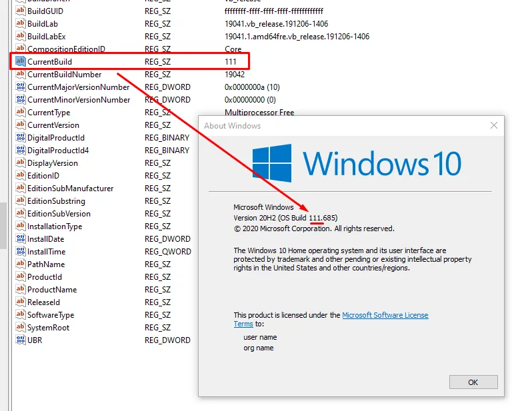
Task: Select the UBR DWORD icon
Action: coord(21,340)
